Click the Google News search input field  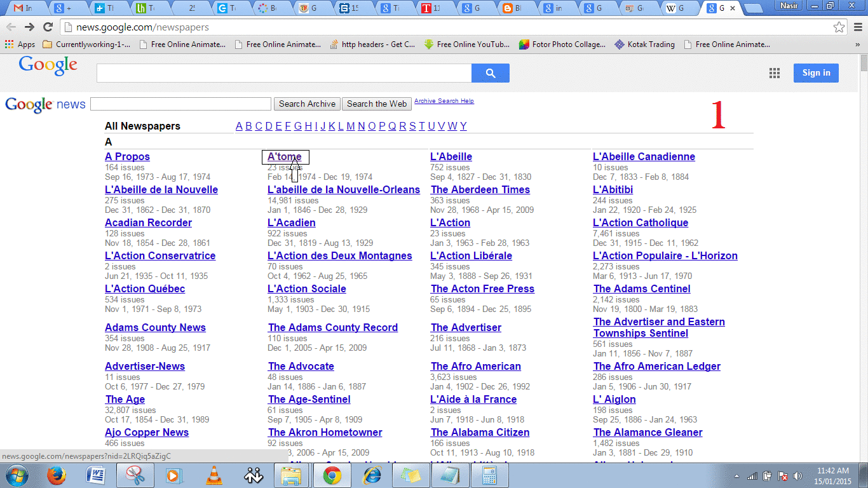180,104
